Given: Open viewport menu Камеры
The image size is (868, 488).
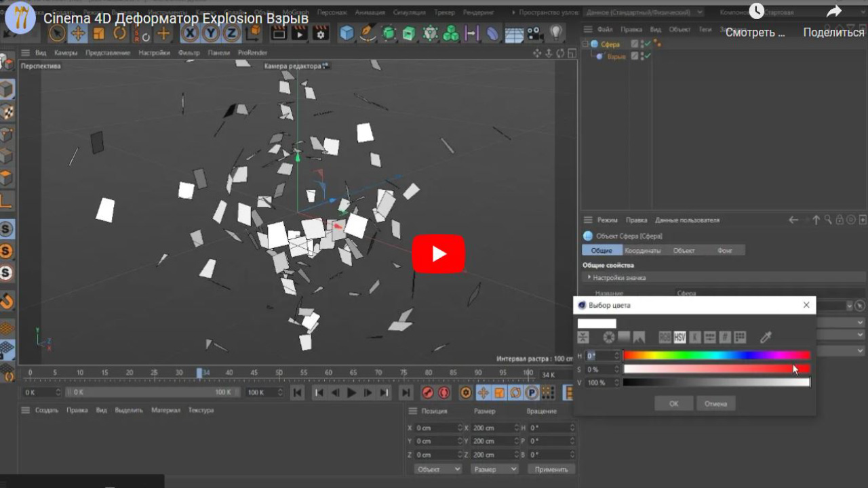Looking at the screenshot, I should (x=66, y=53).
